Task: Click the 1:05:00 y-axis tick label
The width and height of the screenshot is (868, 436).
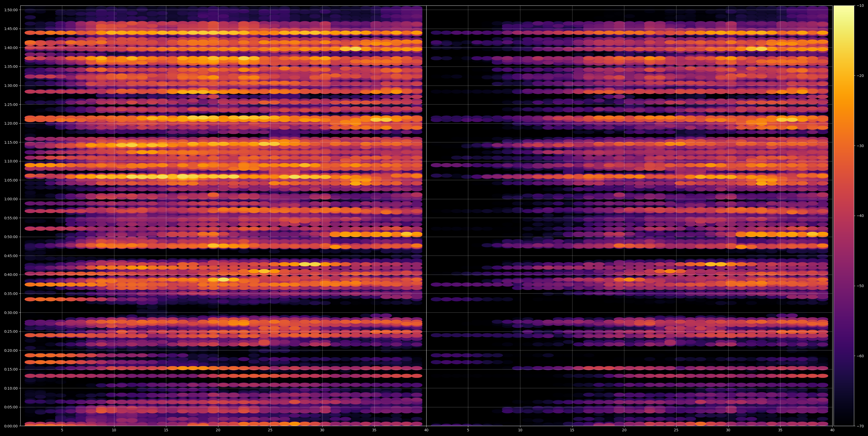Action: click(11, 180)
